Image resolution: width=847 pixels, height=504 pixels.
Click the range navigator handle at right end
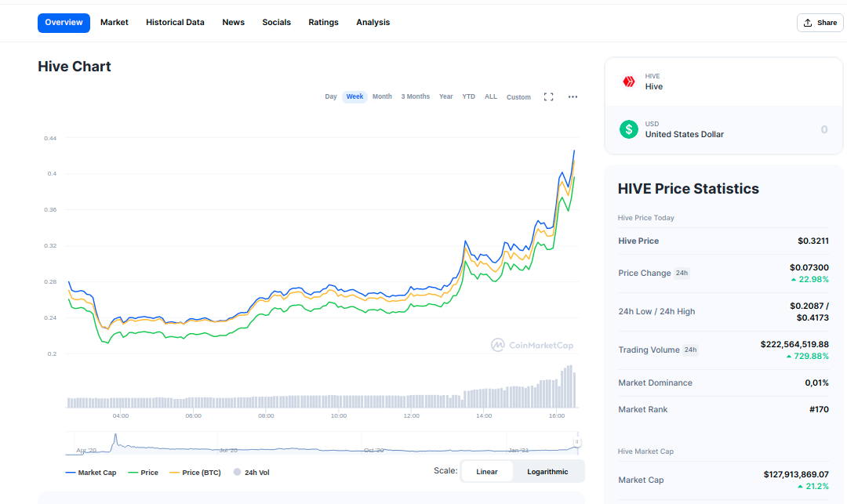(576, 442)
